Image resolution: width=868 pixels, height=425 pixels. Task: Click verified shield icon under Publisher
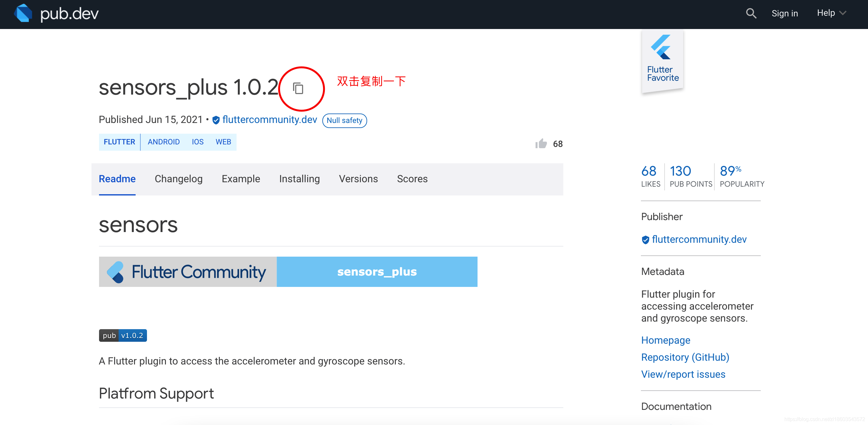pos(645,240)
